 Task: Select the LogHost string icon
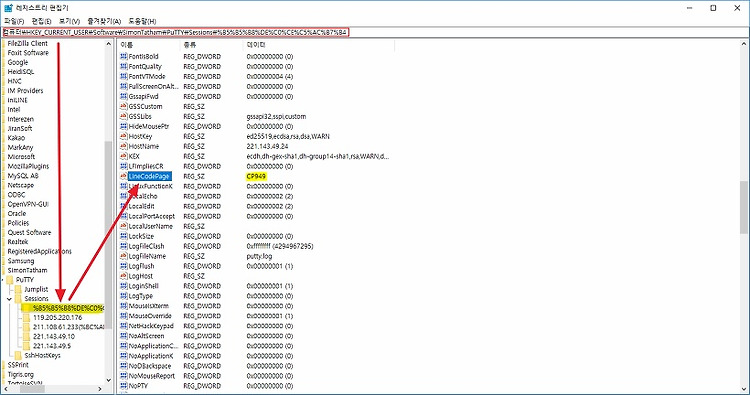123,276
